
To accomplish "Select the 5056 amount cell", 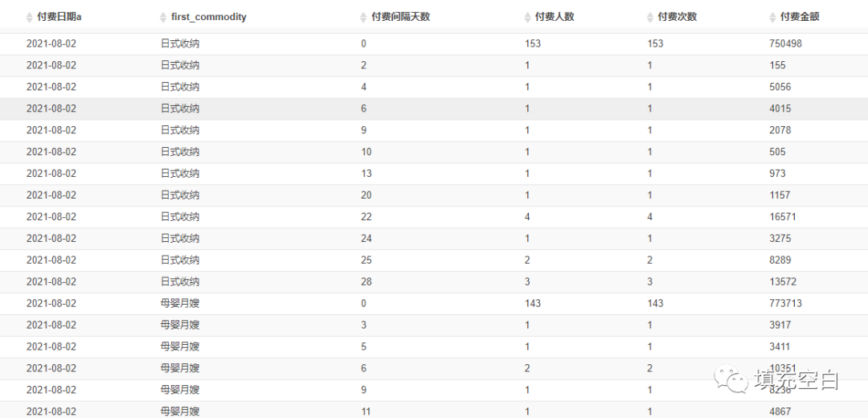I will pos(780,87).
